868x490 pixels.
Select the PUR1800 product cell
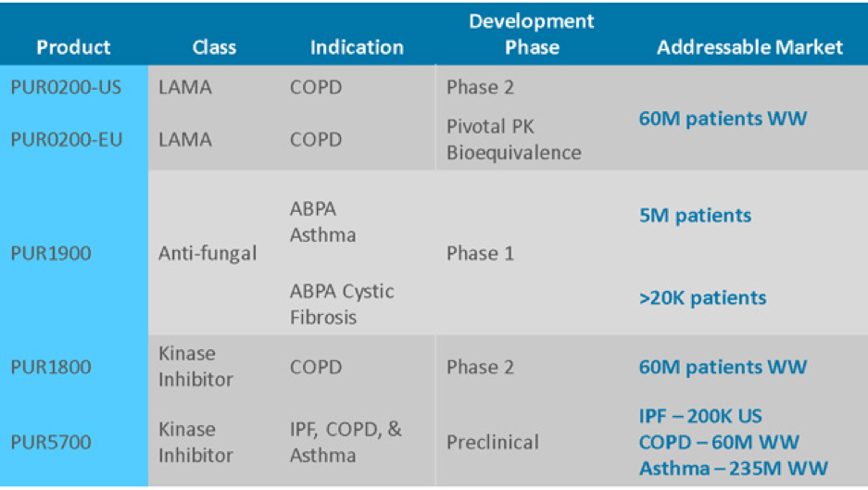coord(51,367)
